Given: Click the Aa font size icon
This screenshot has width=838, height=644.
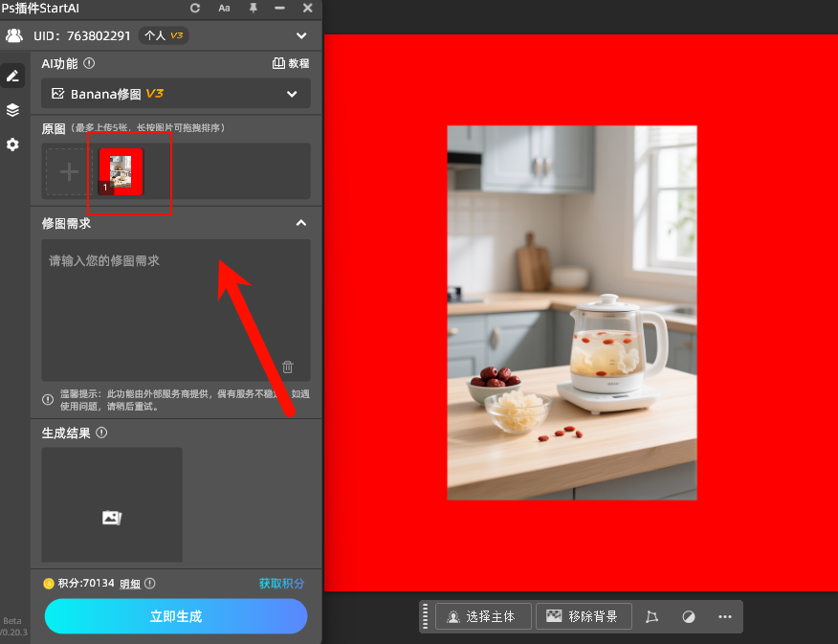Looking at the screenshot, I should (x=224, y=8).
